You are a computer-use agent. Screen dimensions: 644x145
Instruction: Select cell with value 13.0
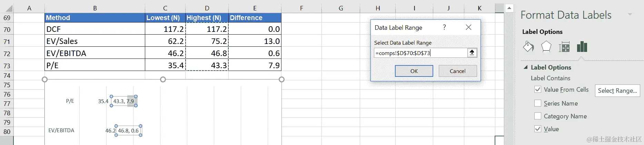click(x=255, y=41)
